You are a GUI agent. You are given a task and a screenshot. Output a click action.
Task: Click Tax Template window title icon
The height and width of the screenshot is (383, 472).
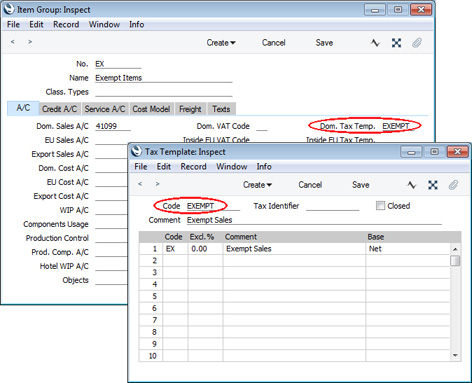click(137, 151)
